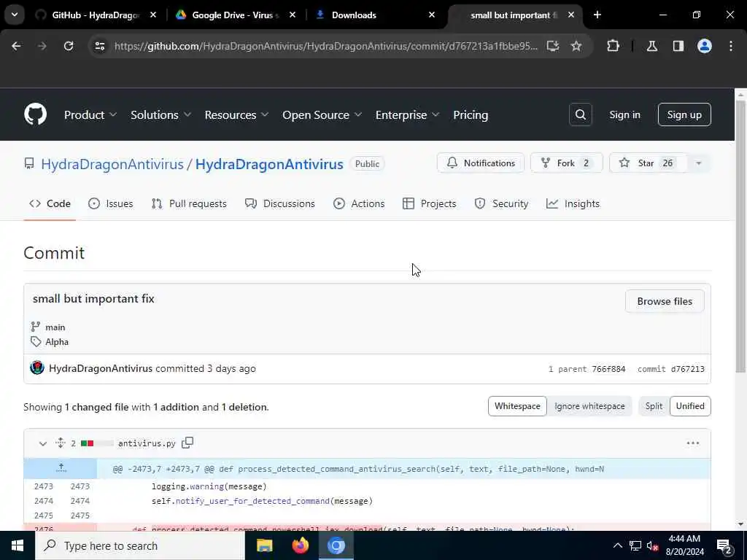The image size is (747, 560).
Task: Open the Projects tab
Action: 429,204
